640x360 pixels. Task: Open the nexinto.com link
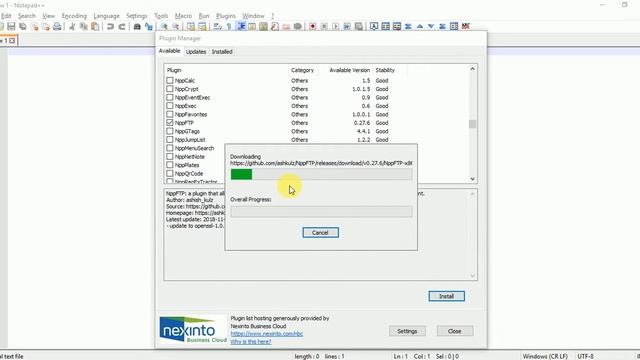(267, 333)
